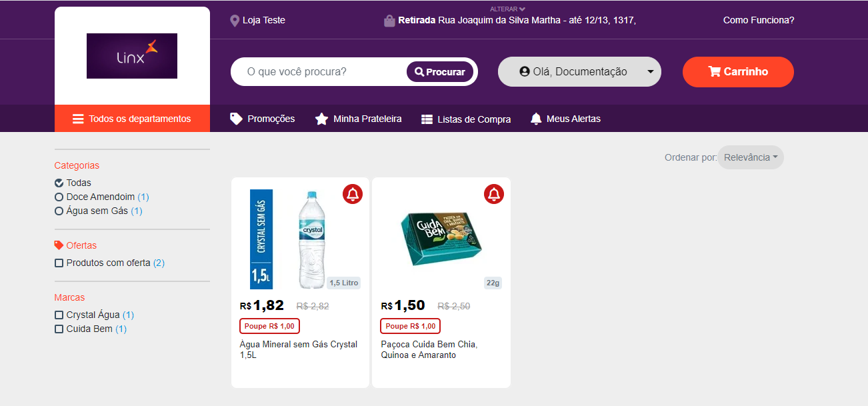Open Todos os departamentos menu
The height and width of the screenshot is (406, 868).
[132, 119]
